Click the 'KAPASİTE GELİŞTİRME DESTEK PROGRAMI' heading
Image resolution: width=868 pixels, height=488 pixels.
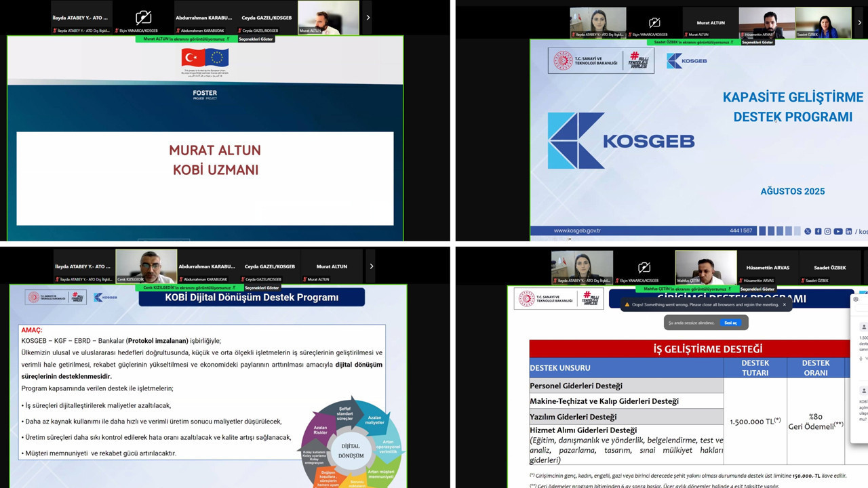[793, 107]
